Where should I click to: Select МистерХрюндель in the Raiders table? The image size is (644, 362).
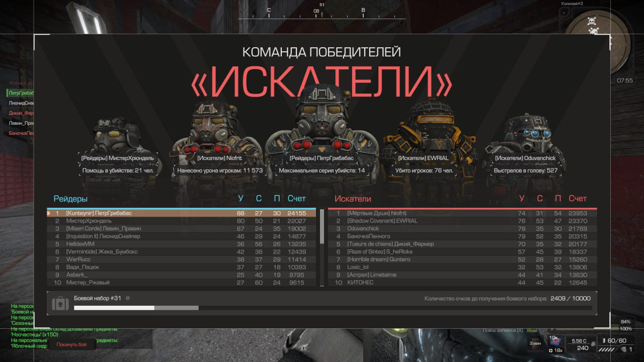tap(181, 221)
